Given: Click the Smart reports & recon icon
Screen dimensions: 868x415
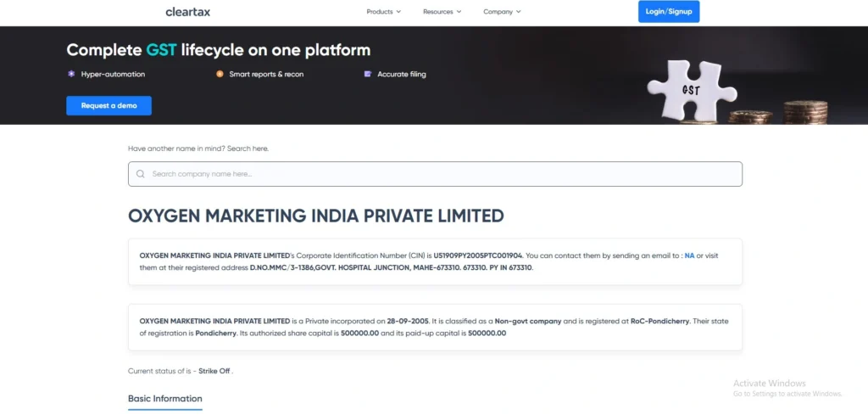Looking at the screenshot, I should (x=220, y=74).
